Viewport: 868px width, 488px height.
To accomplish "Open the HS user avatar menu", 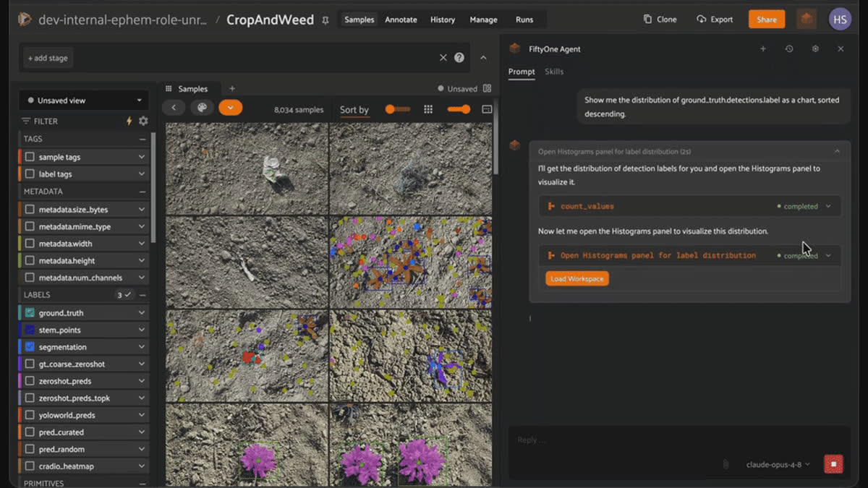I will 840,20.
